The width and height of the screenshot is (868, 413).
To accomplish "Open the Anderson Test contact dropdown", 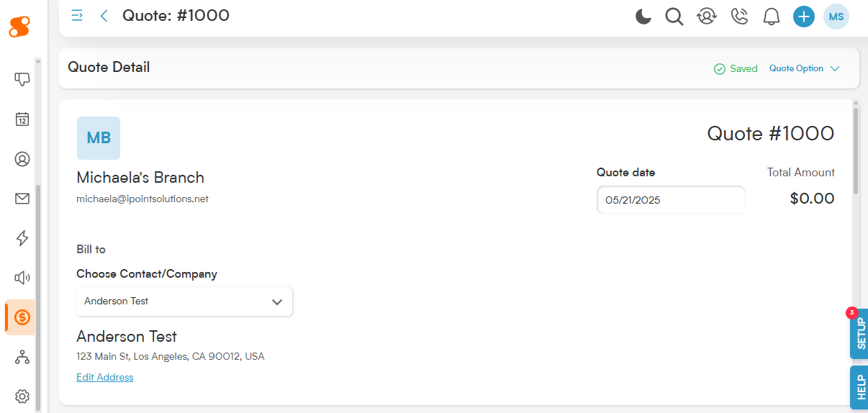I will click(x=184, y=301).
